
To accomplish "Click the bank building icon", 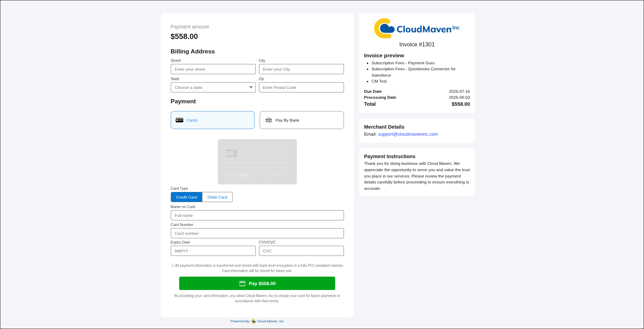I will pyautogui.click(x=269, y=120).
